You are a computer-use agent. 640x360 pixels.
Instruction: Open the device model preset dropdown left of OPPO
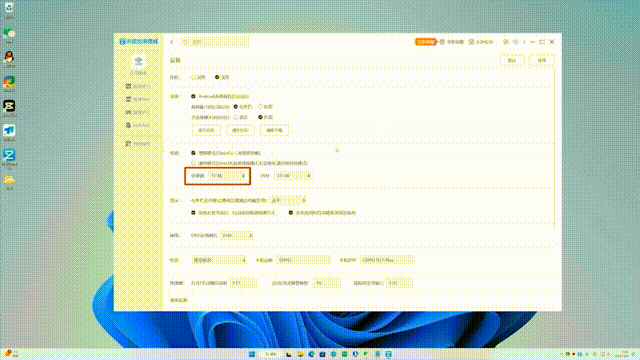219,260
